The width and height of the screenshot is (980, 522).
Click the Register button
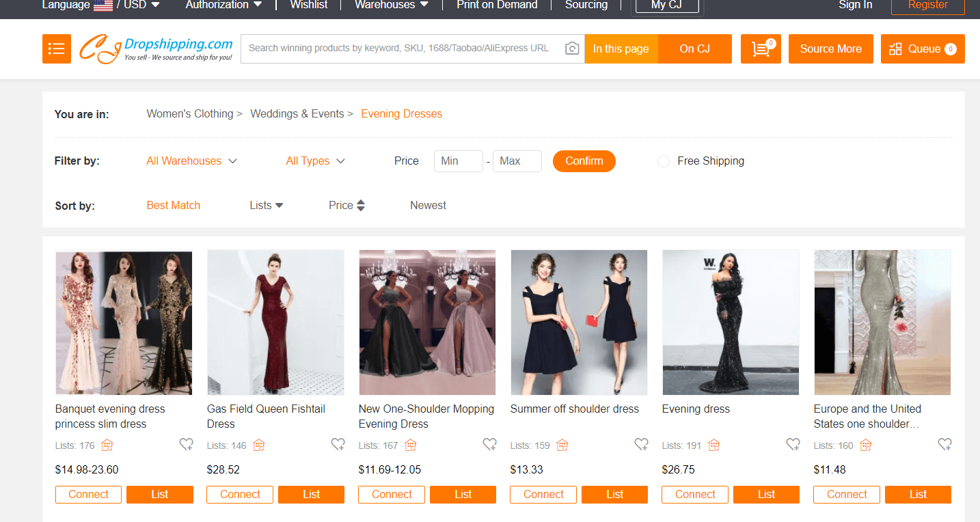pyautogui.click(x=928, y=5)
